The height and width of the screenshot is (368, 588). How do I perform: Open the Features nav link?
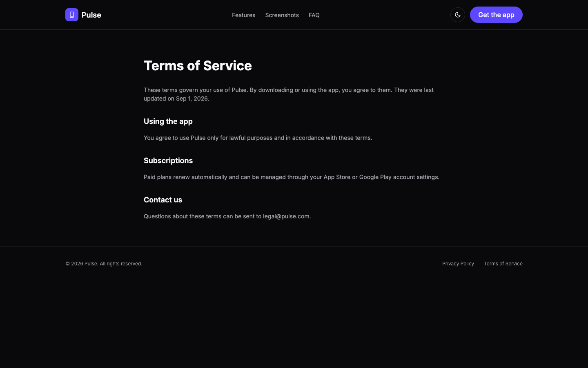[x=244, y=15]
